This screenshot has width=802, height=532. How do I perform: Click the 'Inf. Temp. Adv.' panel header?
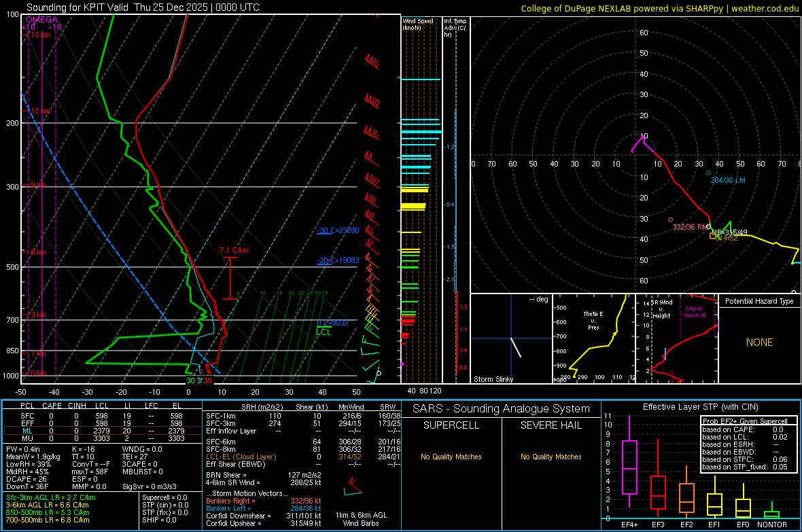pos(455,28)
